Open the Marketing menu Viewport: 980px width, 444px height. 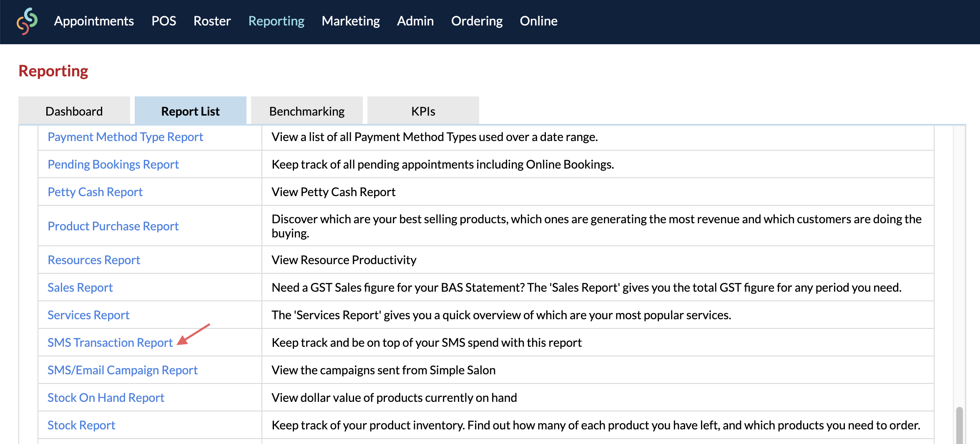pyautogui.click(x=351, y=21)
